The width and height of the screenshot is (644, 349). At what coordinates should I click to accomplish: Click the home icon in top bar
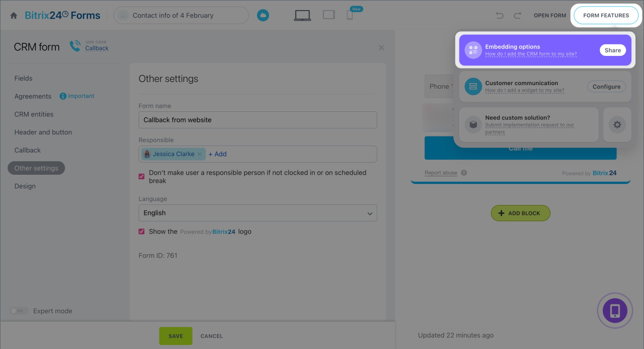14,16
